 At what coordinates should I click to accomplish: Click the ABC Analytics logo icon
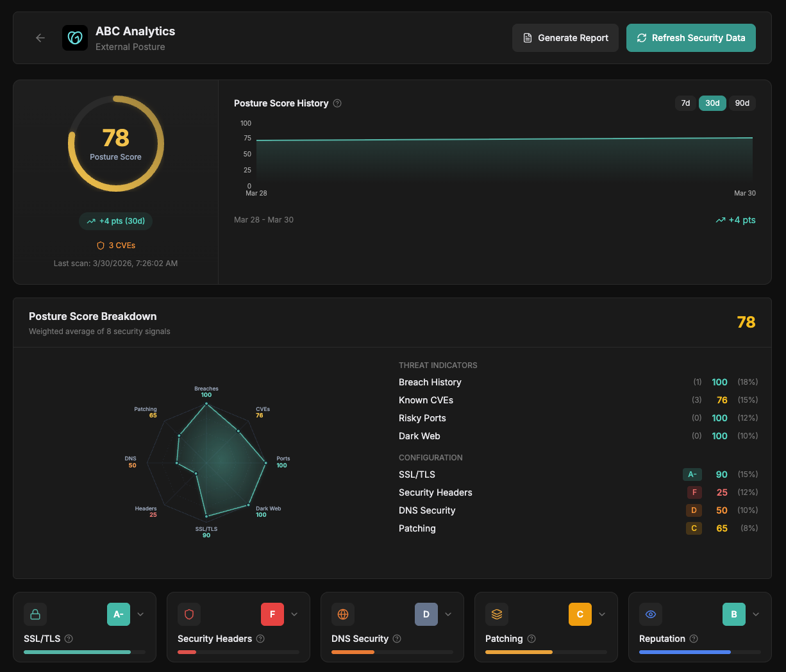pyautogui.click(x=75, y=38)
